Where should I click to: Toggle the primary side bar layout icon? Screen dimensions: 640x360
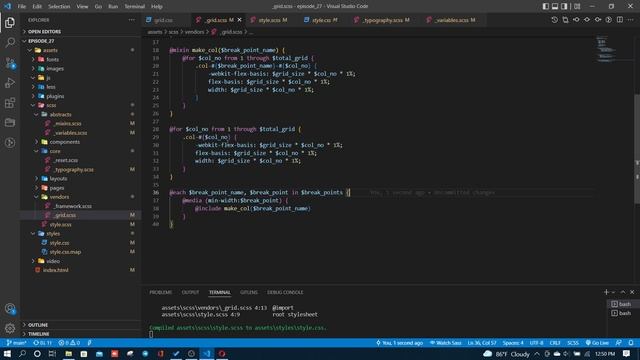tap(546, 6)
